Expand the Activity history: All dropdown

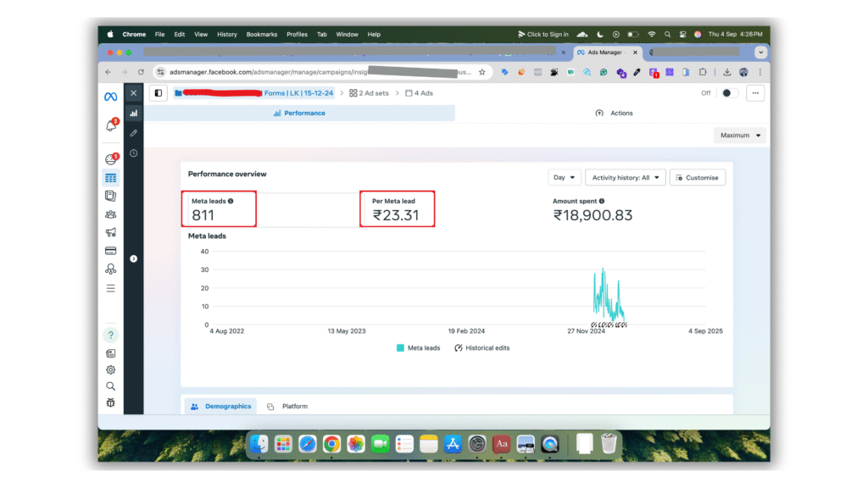coord(625,178)
